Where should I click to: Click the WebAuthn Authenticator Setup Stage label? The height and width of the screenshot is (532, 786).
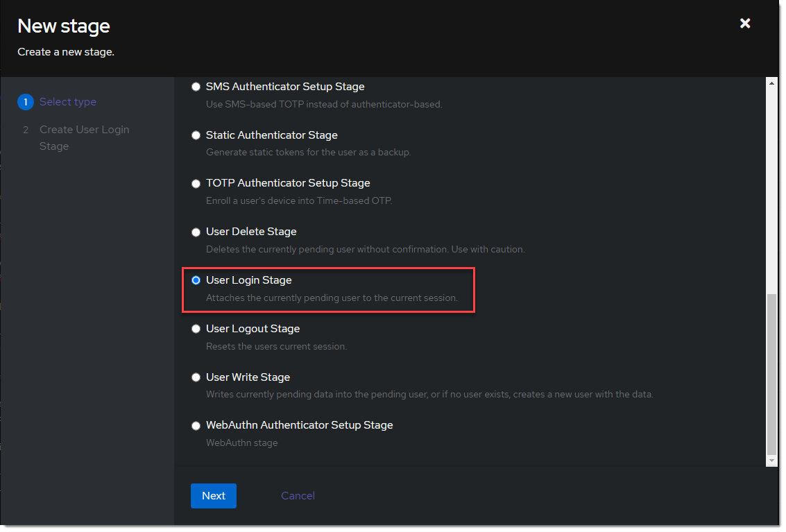tap(299, 425)
